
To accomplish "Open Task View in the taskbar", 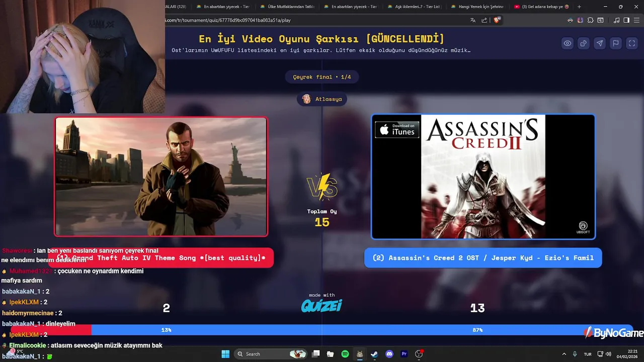I will pos(315,354).
